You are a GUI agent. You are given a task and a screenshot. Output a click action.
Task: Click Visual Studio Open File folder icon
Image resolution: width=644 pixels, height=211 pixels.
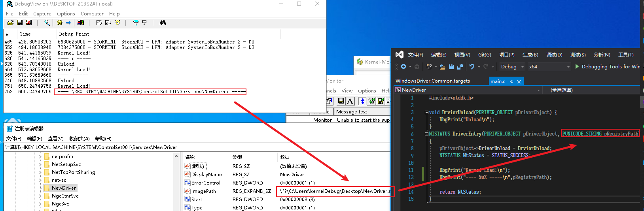[x=443, y=66]
